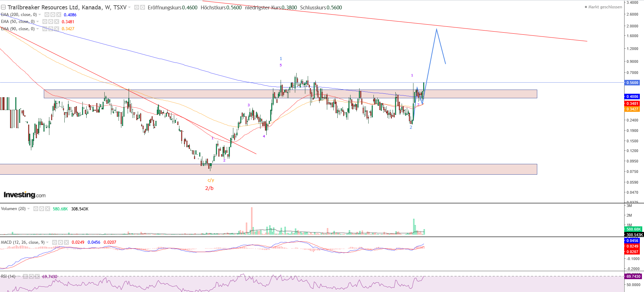Delete the EMA 50 indicator

pyautogui.click(x=57, y=22)
